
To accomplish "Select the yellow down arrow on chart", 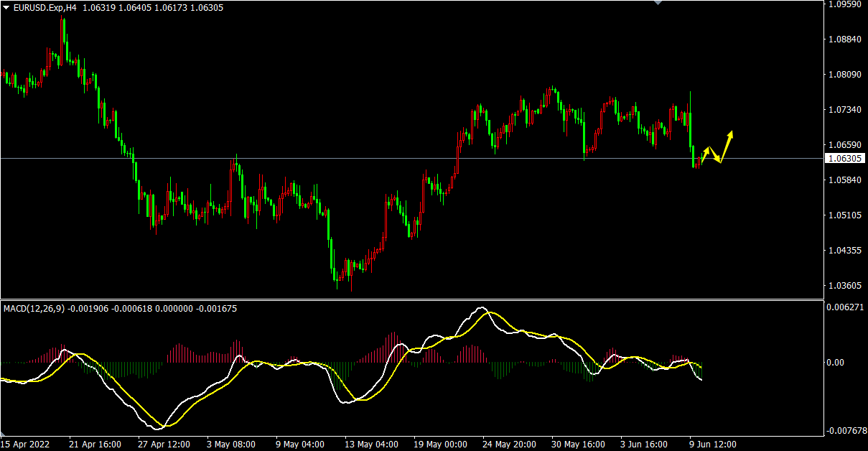I will click(x=714, y=156).
